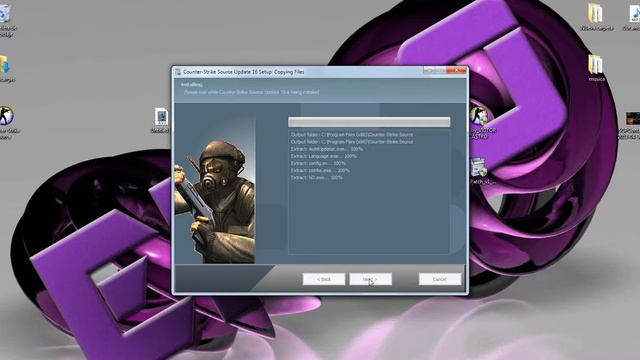Image resolution: width=640 pixels, height=360 pixels.
Task: Click the installation progress bar
Action: [369, 122]
